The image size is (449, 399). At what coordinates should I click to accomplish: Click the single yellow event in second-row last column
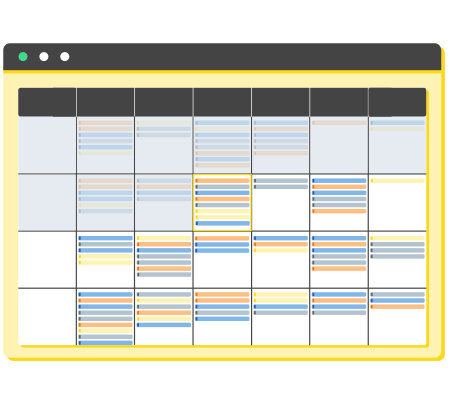click(397, 181)
